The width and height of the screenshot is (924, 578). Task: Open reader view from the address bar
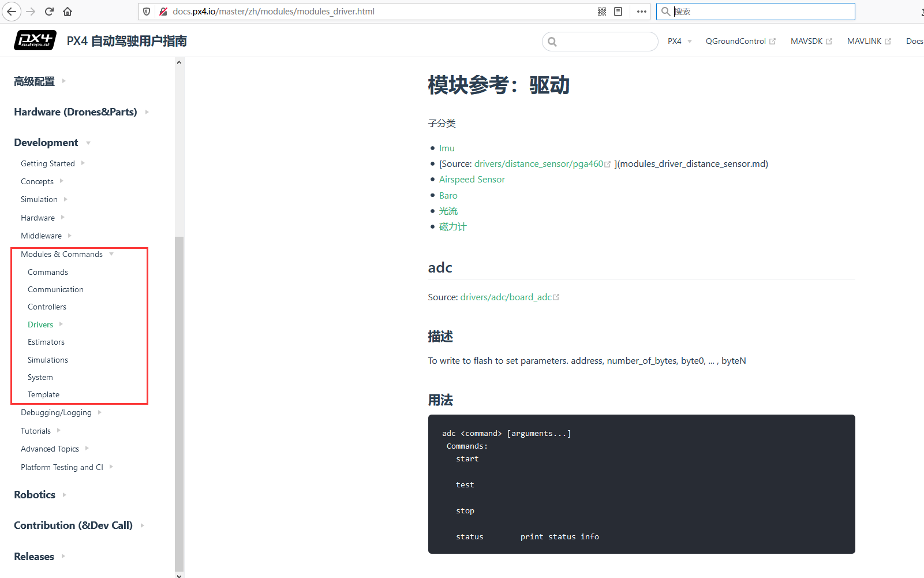[x=618, y=11]
